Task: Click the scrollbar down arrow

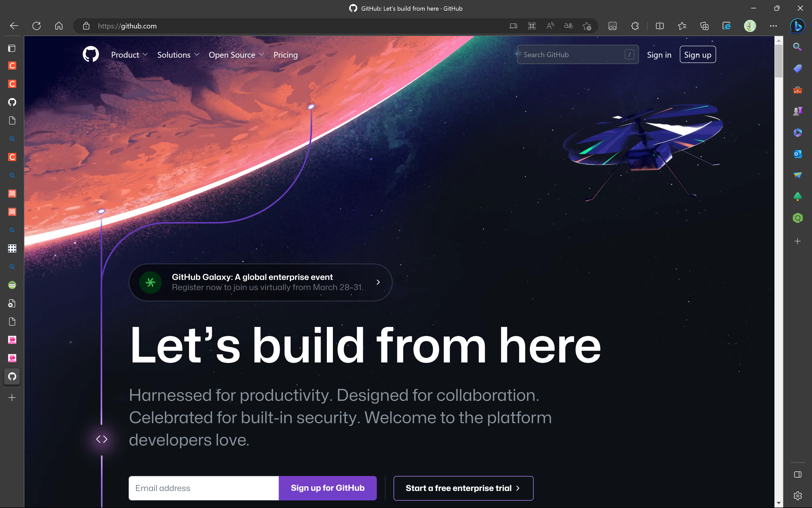Action: click(x=779, y=503)
